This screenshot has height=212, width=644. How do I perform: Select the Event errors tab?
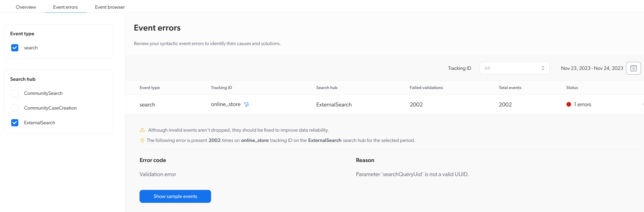(65, 7)
